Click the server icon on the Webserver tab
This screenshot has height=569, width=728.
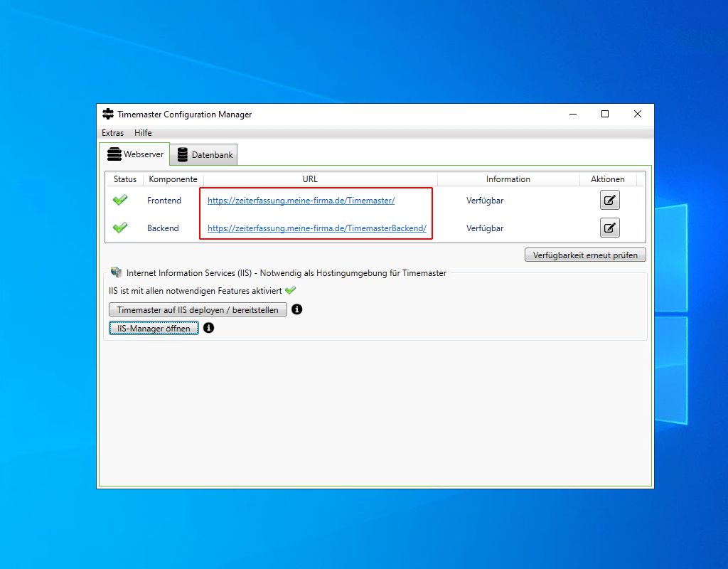tap(114, 154)
